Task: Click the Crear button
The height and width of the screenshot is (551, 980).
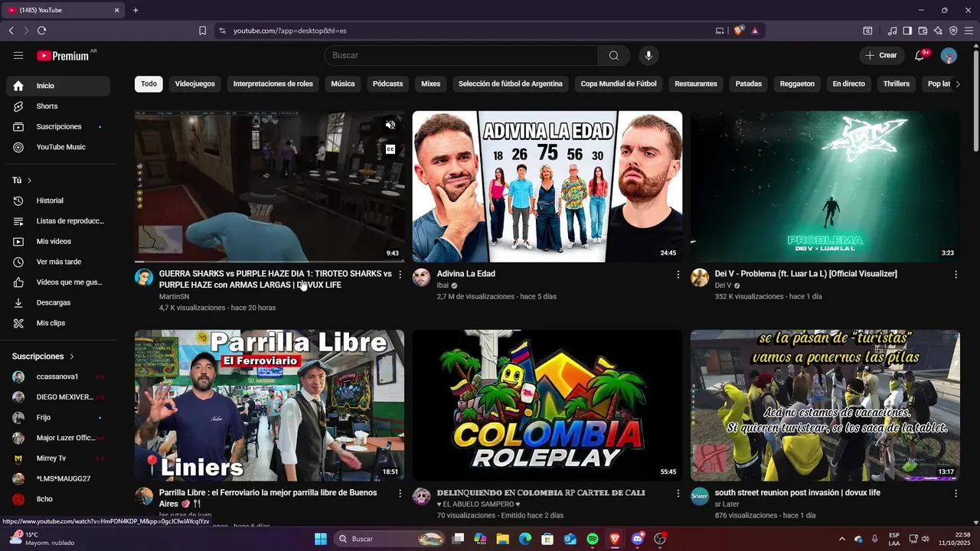Action: point(881,55)
